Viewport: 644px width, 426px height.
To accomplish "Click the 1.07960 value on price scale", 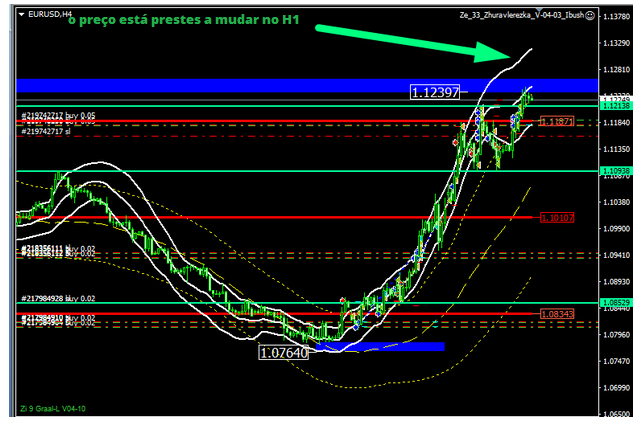I will [x=616, y=334].
